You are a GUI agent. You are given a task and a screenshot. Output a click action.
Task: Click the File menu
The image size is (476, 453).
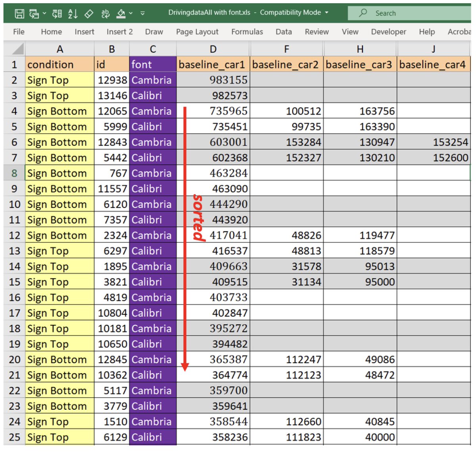(18, 32)
